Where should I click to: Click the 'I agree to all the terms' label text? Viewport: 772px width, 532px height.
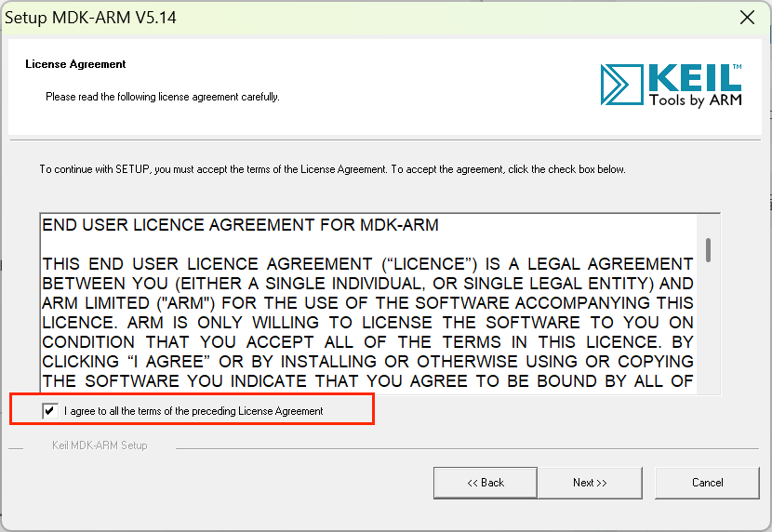[193, 411]
